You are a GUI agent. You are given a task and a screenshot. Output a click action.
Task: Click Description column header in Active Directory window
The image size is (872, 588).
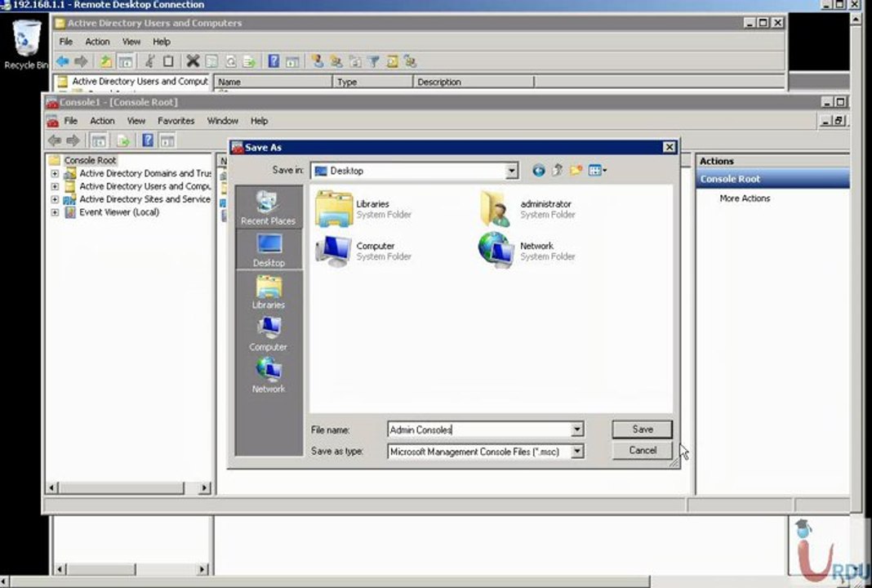[474, 82]
